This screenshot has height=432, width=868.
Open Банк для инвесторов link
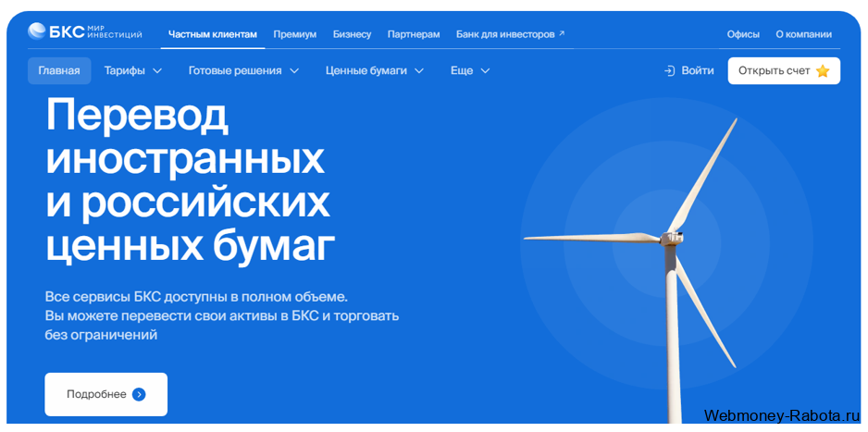tap(511, 34)
